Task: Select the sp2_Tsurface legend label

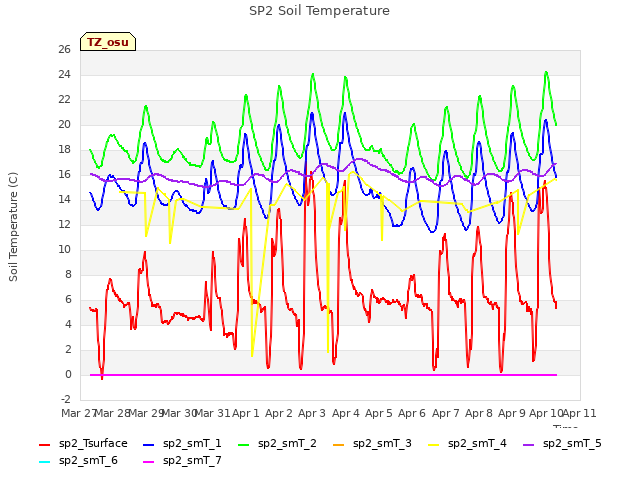Action: [93, 443]
